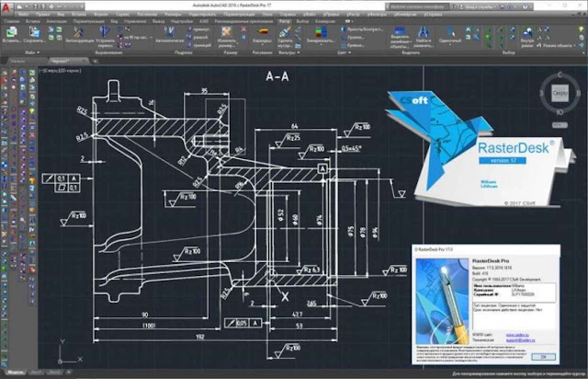Viewport: 588px width, 379px height.
Task: Click the viewport label [-][Сверху][2D-каркас]
Action: click(x=60, y=70)
